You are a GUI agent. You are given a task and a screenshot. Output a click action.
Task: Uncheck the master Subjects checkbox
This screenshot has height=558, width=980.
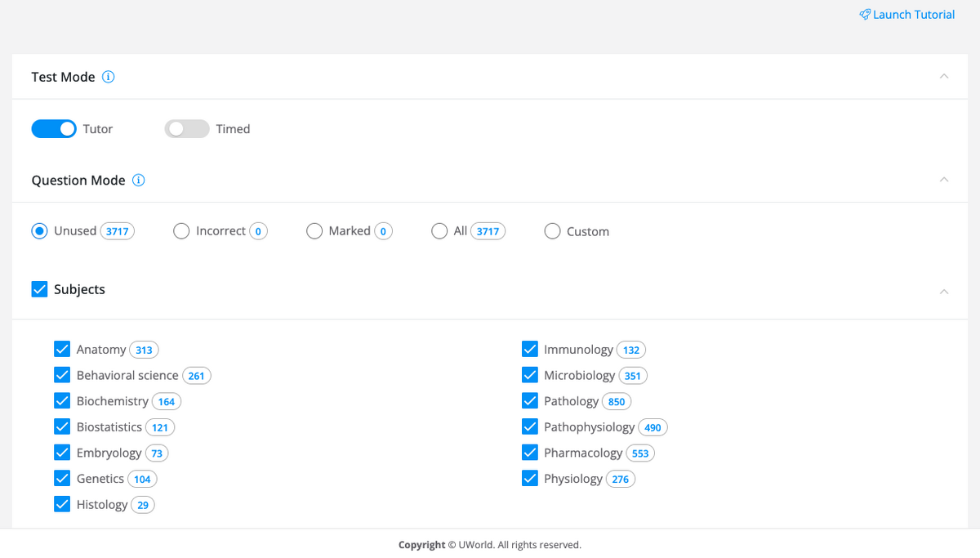(39, 289)
